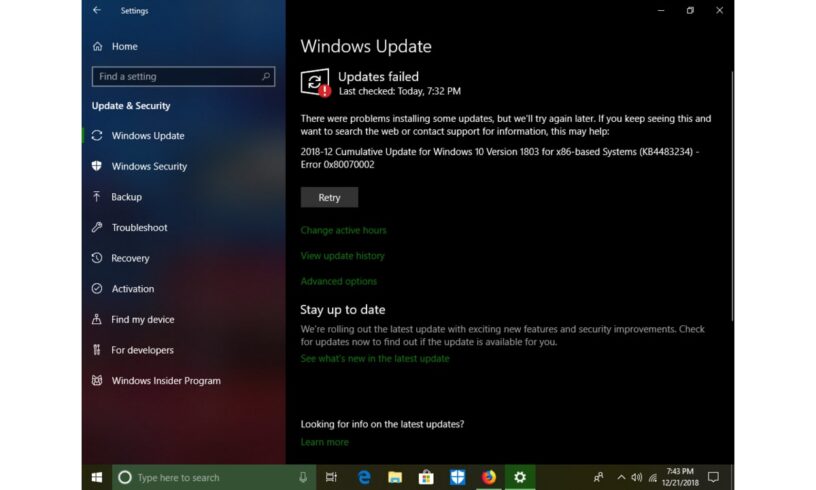Open See what's new in the latest update
The height and width of the screenshot is (490, 816).
click(x=375, y=359)
